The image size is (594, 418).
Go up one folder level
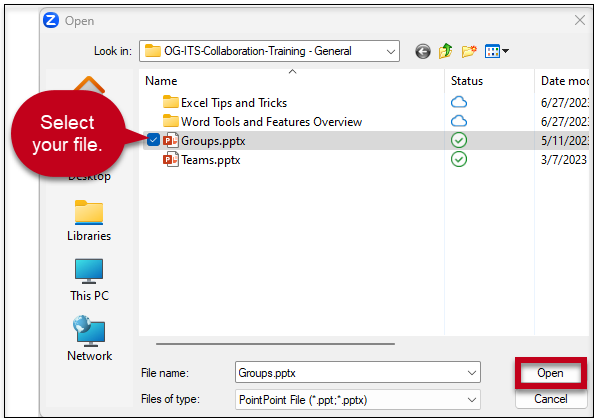pyautogui.click(x=446, y=51)
